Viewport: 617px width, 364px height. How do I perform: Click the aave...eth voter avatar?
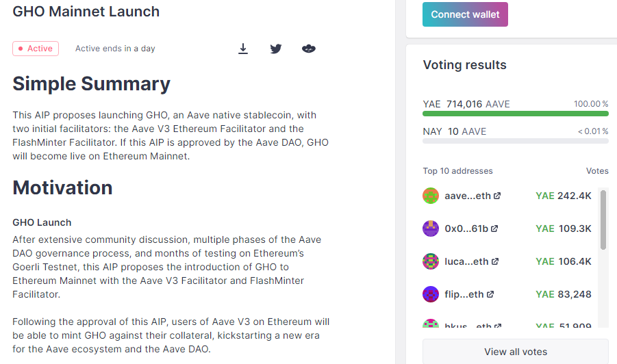[431, 196]
